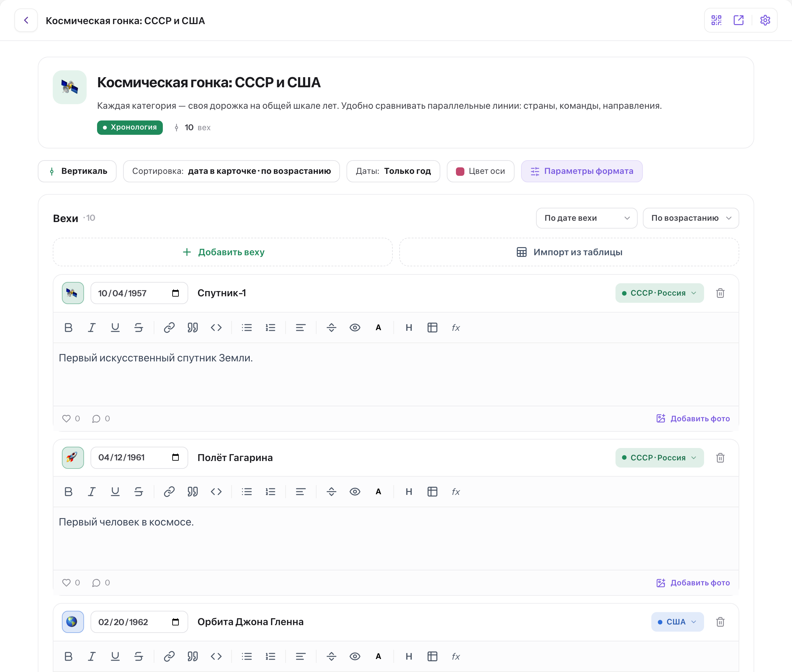Toggle preview eye in Полёт Гагарина editor

[x=355, y=492]
